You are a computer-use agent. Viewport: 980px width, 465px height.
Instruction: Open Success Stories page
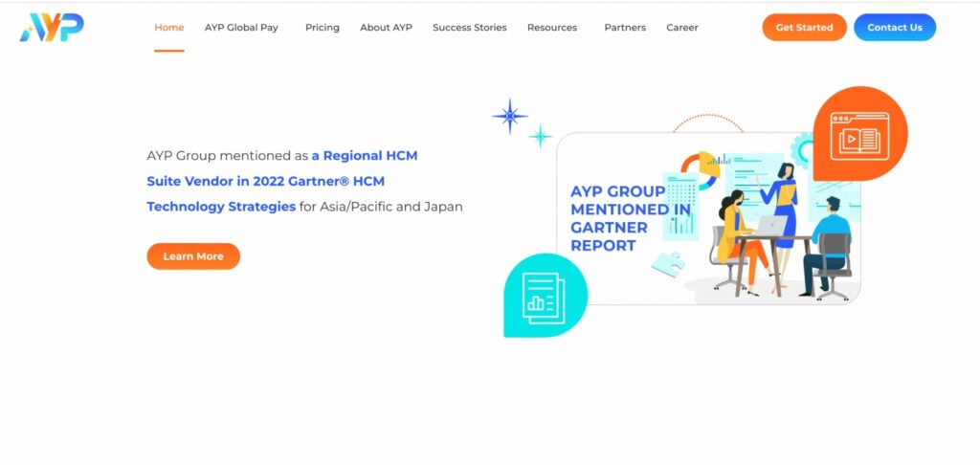click(x=469, y=28)
